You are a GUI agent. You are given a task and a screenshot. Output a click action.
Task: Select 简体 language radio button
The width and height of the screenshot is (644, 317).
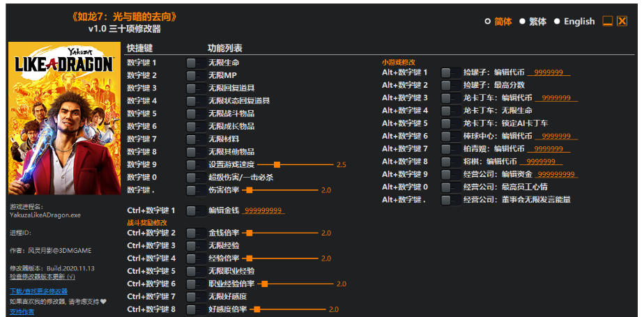click(x=487, y=22)
